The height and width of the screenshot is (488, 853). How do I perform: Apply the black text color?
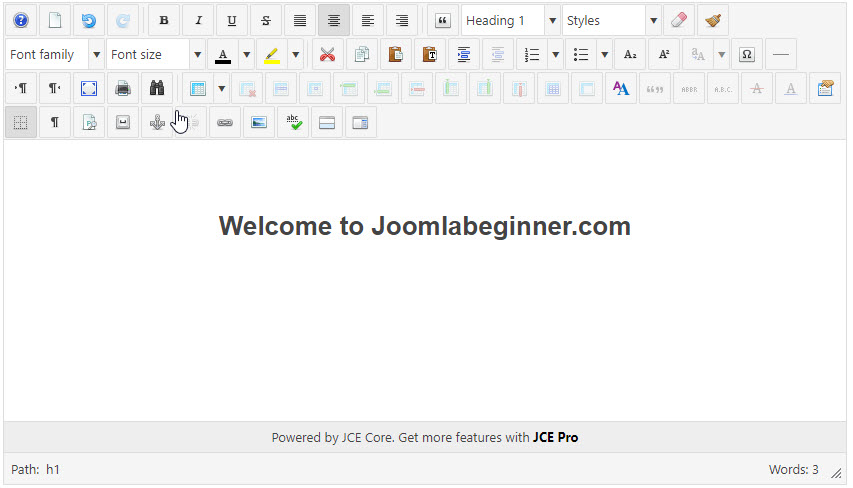click(x=222, y=54)
